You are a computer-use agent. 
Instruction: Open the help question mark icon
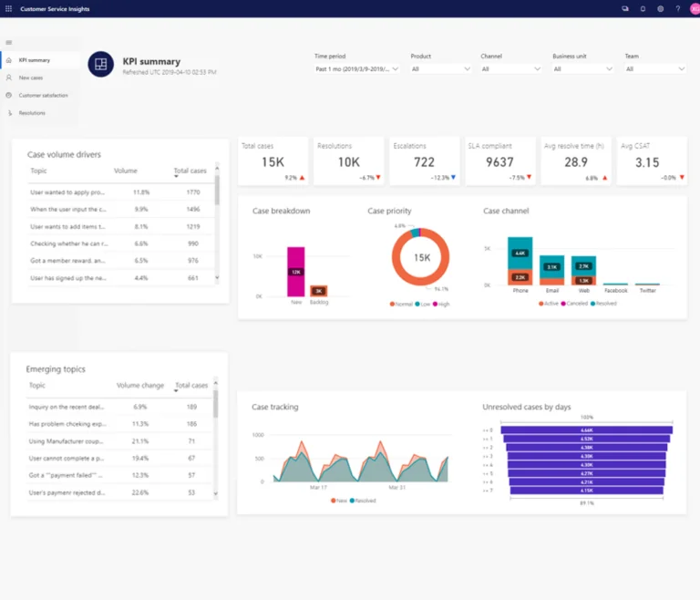click(678, 8)
